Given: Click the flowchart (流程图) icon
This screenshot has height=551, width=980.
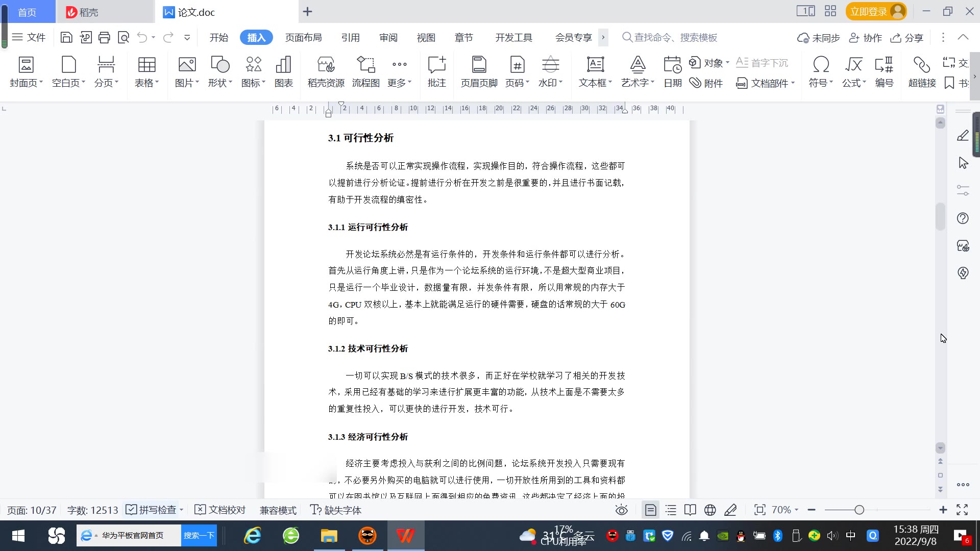Looking at the screenshot, I should 365,71.
